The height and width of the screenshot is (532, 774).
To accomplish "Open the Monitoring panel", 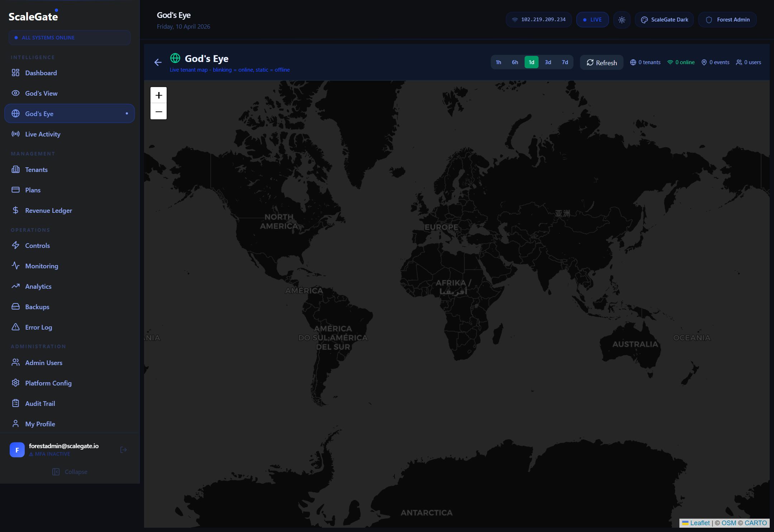I will click(42, 266).
